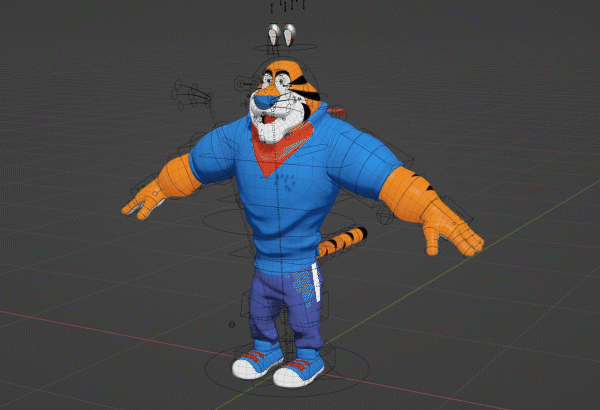This screenshot has height=410, width=600.
Task: Select the right ear-shaped rig control above head
Action: pyautogui.click(x=289, y=35)
